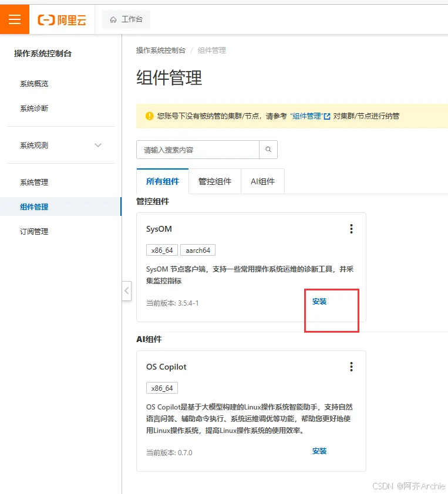This screenshot has height=494, width=448.
Task: Open 订阅管理 in the sidebar
Action: (34, 232)
